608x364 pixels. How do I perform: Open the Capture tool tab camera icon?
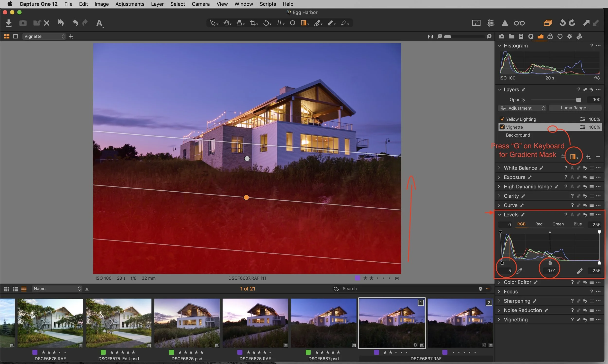point(501,36)
